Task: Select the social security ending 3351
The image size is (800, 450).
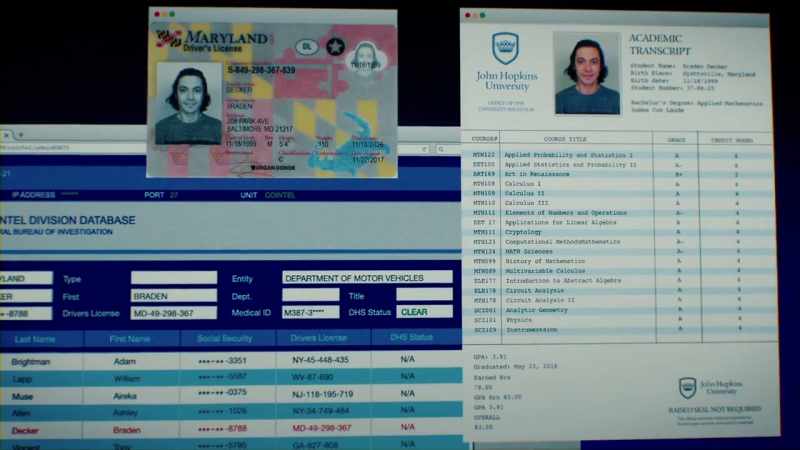Action: [222, 361]
